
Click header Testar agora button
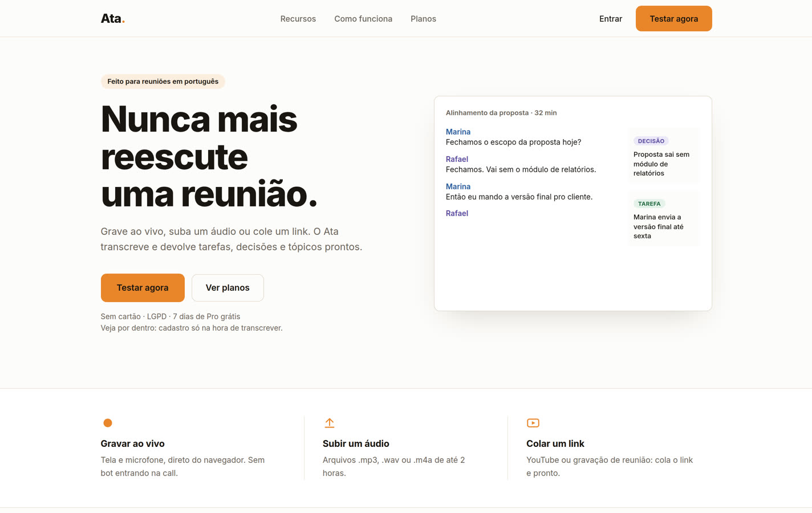click(x=673, y=19)
